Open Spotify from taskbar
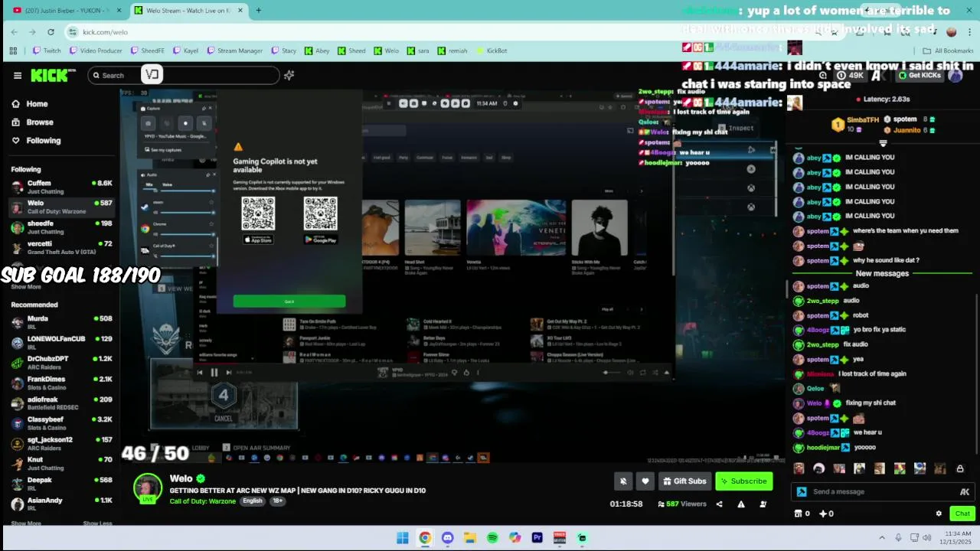 pyautogui.click(x=492, y=538)
